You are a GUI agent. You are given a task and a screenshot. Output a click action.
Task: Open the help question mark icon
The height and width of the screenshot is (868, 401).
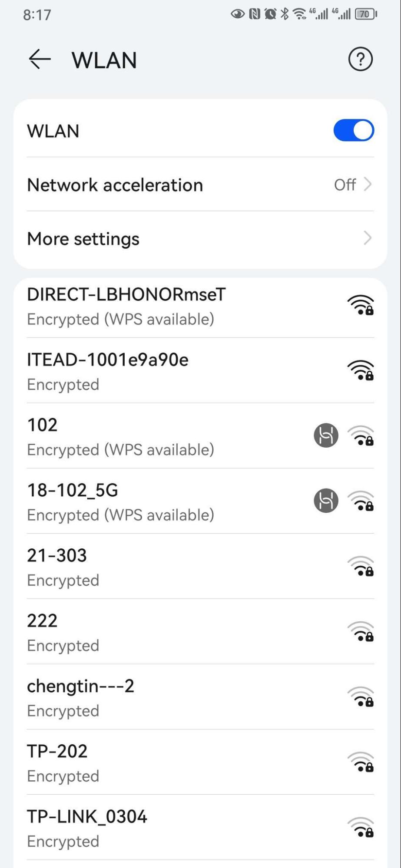coord(360,59)
